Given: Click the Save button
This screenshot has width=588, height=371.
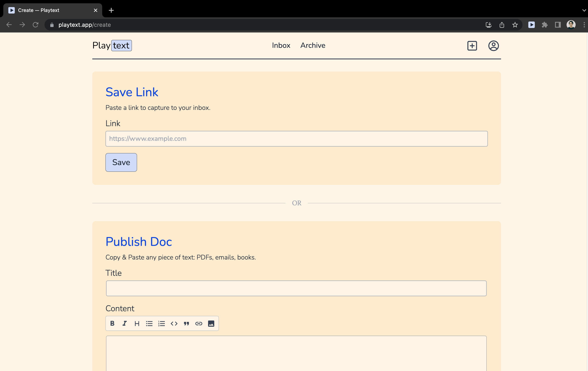Looking at the screenshot, I should pyautogui.click(x=121, y=162).
